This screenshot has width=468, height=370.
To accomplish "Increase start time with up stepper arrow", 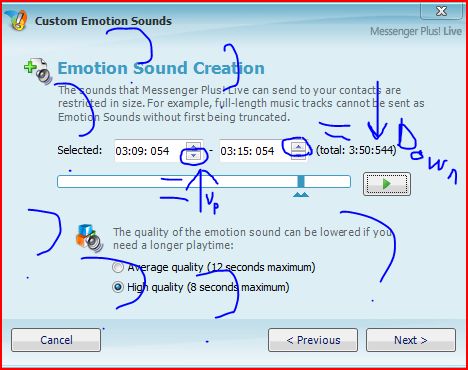I will (x=194, y=146).
